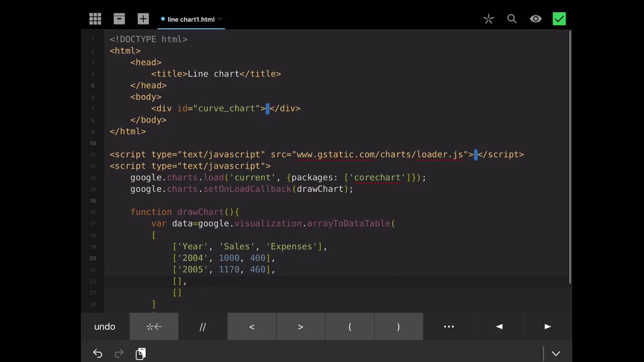The image size is (644, 362).
Task: Select the Line chart1.html tab
Action: 191,19
